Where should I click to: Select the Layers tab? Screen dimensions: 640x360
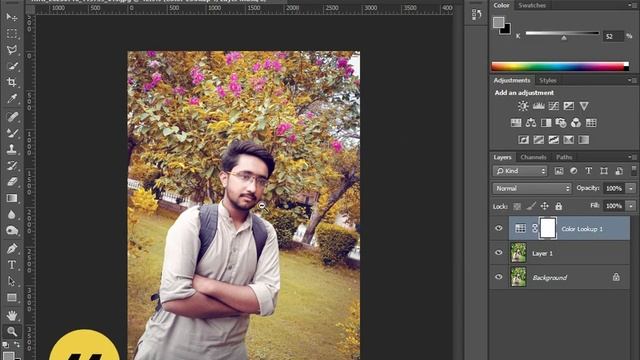click(x=502, y=157)
